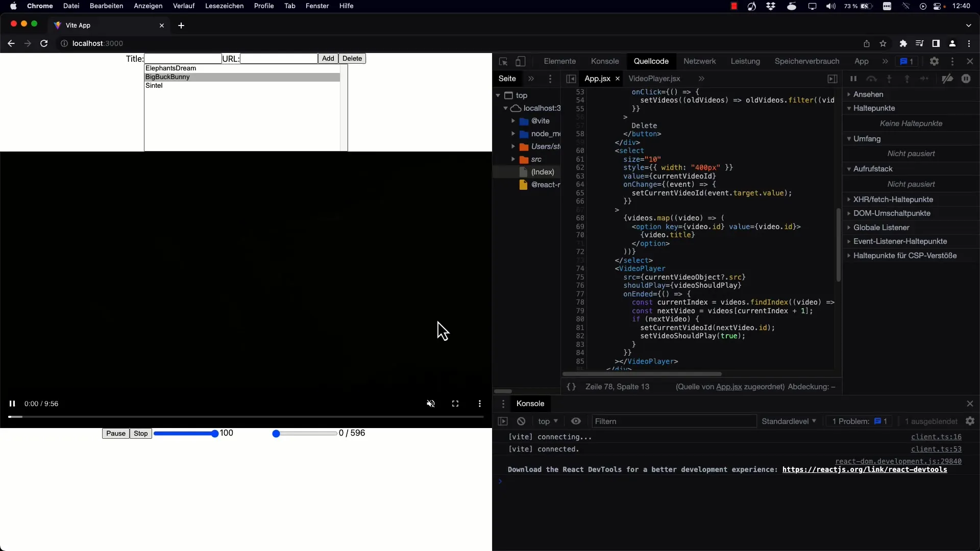Click the video options overflow menu icon
980x551 pixels.
(479, 404)
